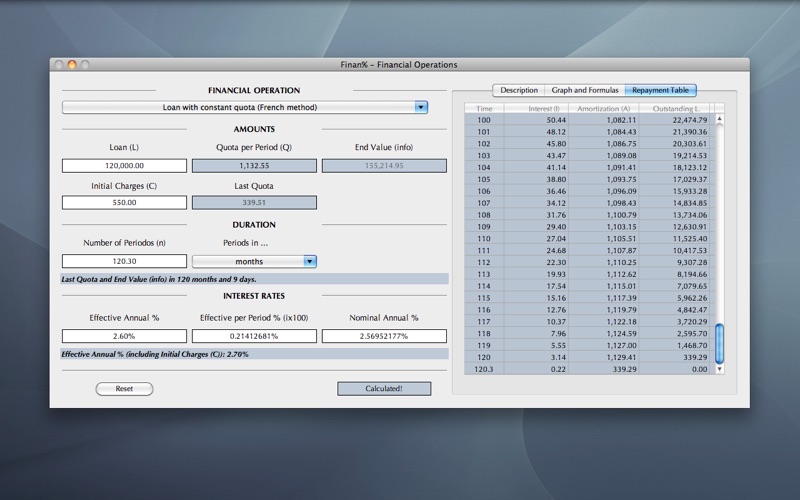Click the Effective per Period % field
800x500 pixels.
pyautogui.click(x=254, y=336)
